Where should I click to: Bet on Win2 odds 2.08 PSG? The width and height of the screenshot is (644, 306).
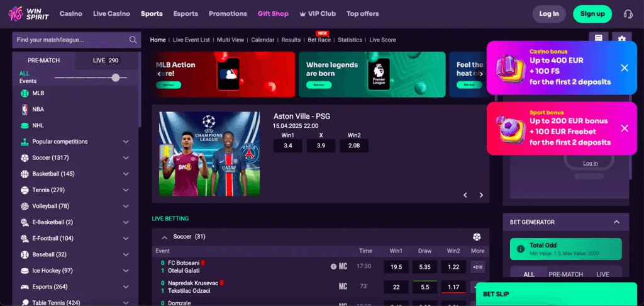(x=354, y=145)
